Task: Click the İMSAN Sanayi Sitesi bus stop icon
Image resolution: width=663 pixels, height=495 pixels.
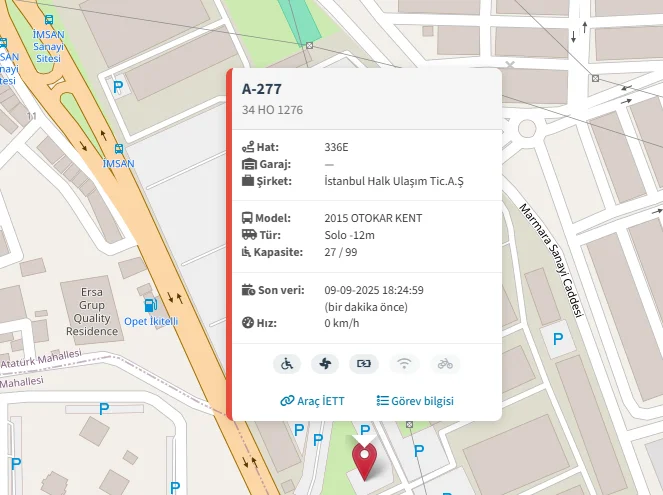Action: point(49,19)
